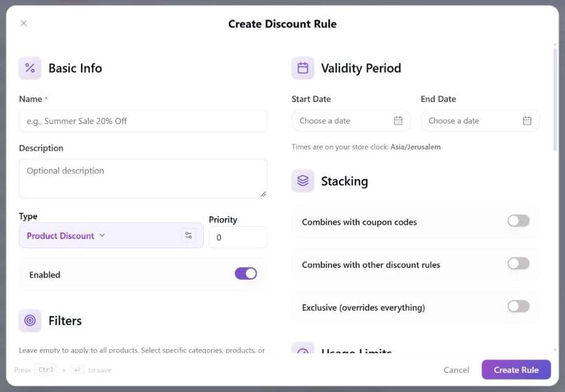Viewport: 565px width, 392px height.
Task: Click the Basic Info heading
Action: pyautogui.click(x=76, y=68)
